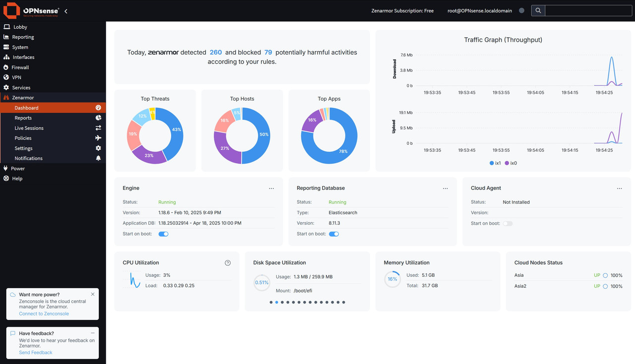635x364 pixels.
Task: Collapse the sidebar with the chevron arrow
Action: [x=66, y=11]
